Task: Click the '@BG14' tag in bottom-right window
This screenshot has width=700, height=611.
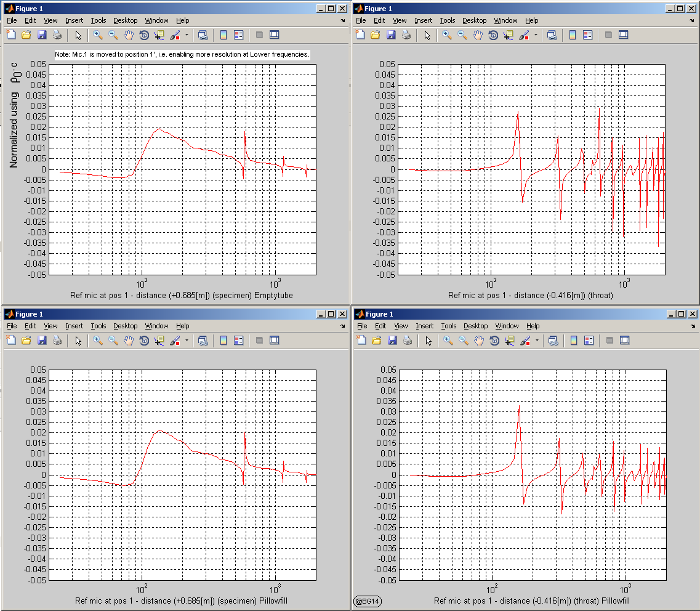Action: click(x=368, y=601)
